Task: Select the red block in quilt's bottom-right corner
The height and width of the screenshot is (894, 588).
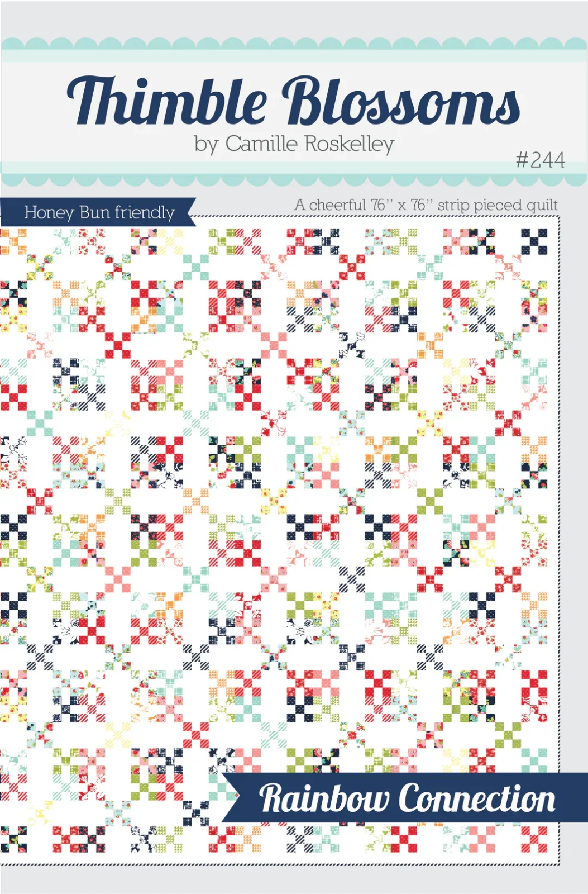Action: [x=534, y=839]
